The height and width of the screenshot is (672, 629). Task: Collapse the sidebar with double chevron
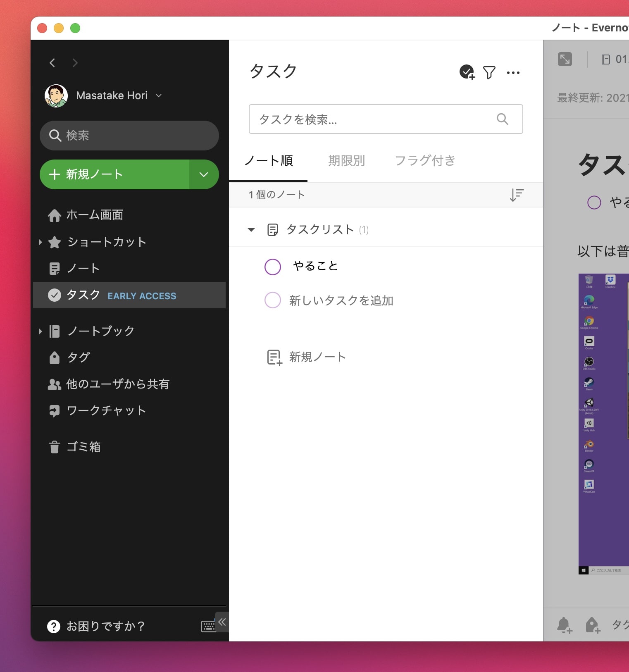(222, 622)
